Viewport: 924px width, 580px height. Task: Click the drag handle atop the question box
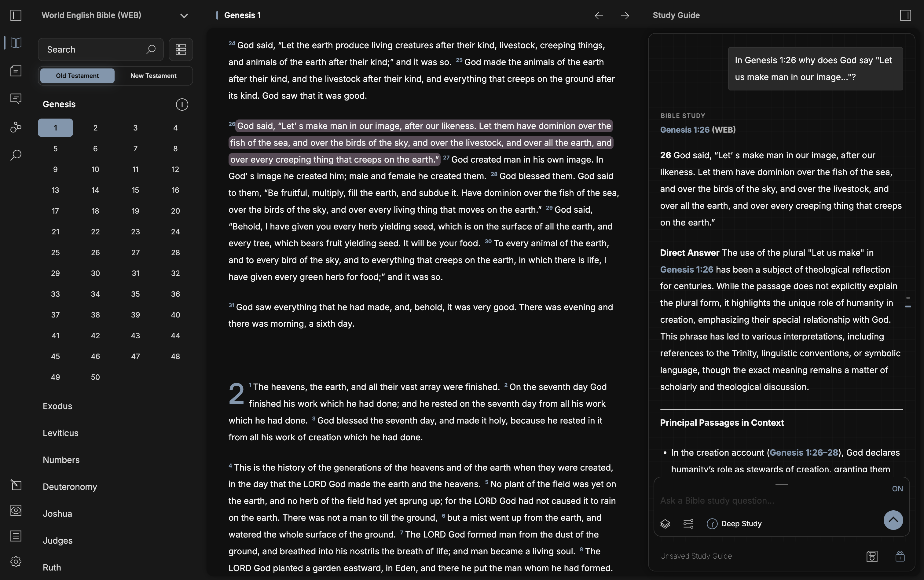(781, 484)
